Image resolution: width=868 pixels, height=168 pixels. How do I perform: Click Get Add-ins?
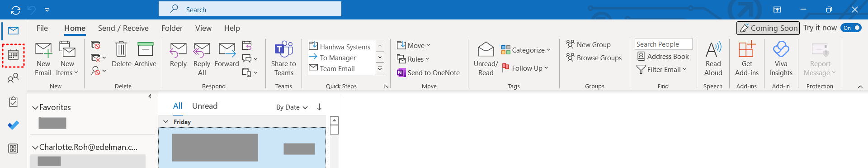click(747, 59)
